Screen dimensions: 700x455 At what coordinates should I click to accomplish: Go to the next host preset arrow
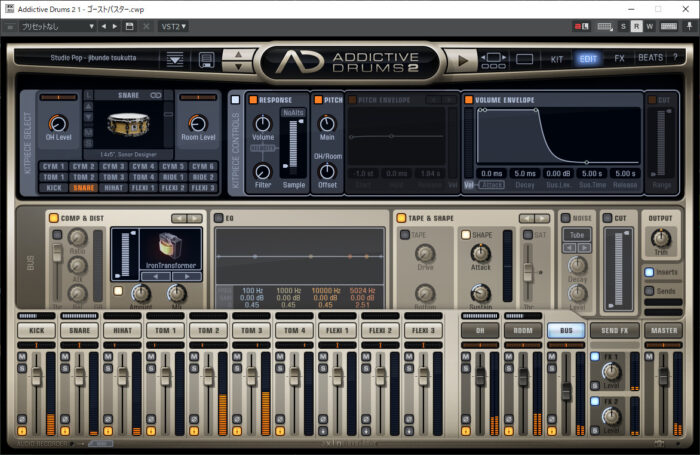point(115,26)
